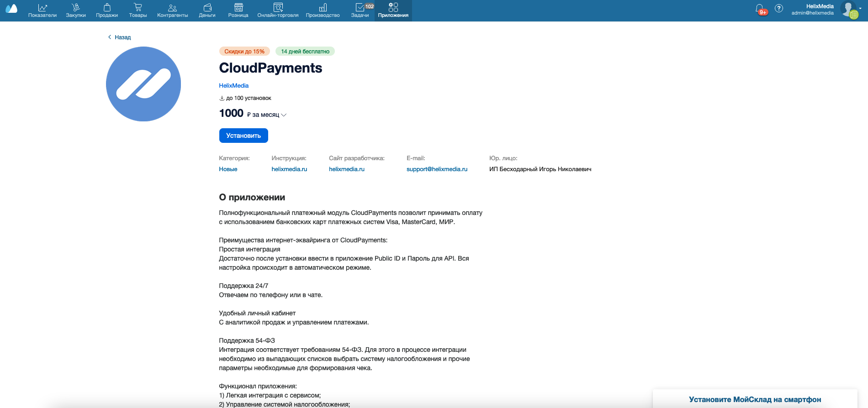Click Установите МойСклад на смартфон banner
The image size is (868, 408).
tap(755, 399)
